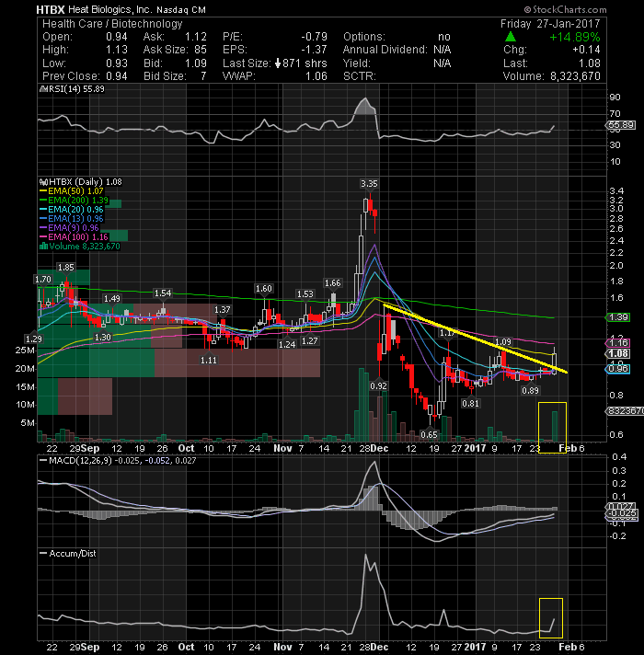Click the candlestick icon before HTBX (Daily)
The height and width of the screenshot is (655, 644).
tap(43, 182)
